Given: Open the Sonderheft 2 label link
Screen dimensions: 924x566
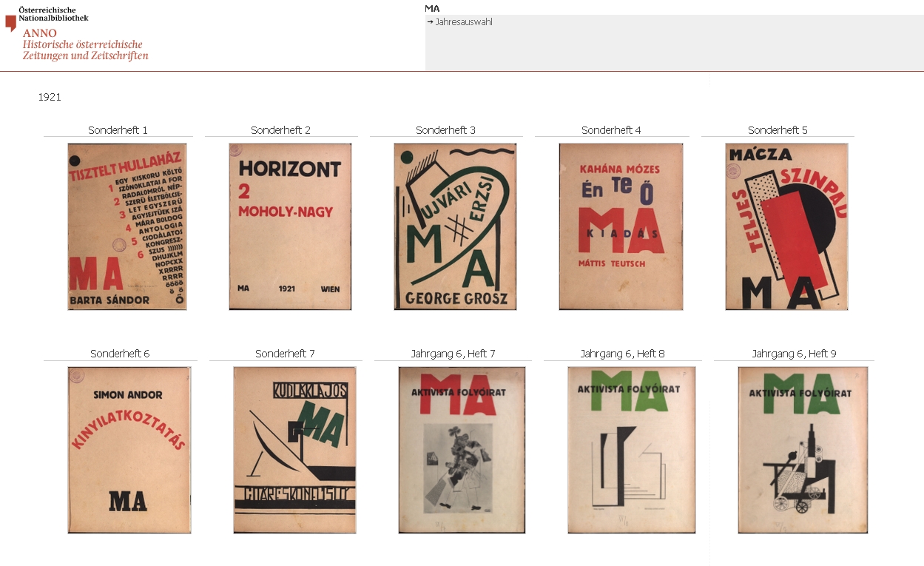Looking at the screenshot, I should (x=280, y=130).
